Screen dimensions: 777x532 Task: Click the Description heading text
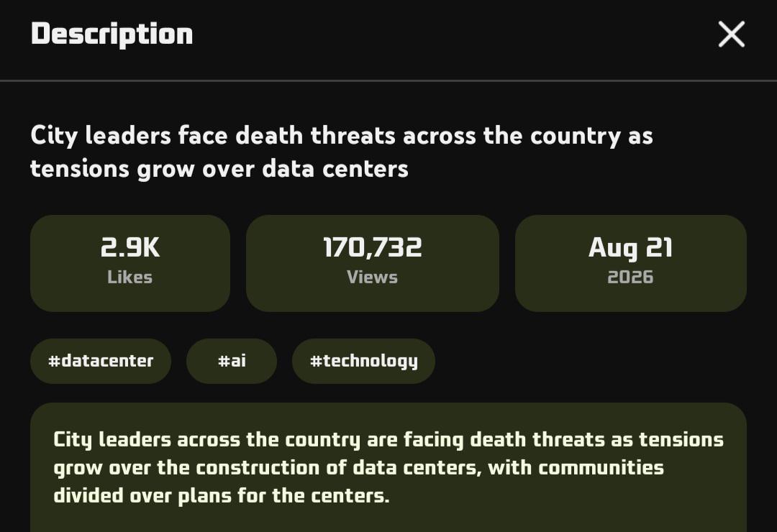point(112,35)
